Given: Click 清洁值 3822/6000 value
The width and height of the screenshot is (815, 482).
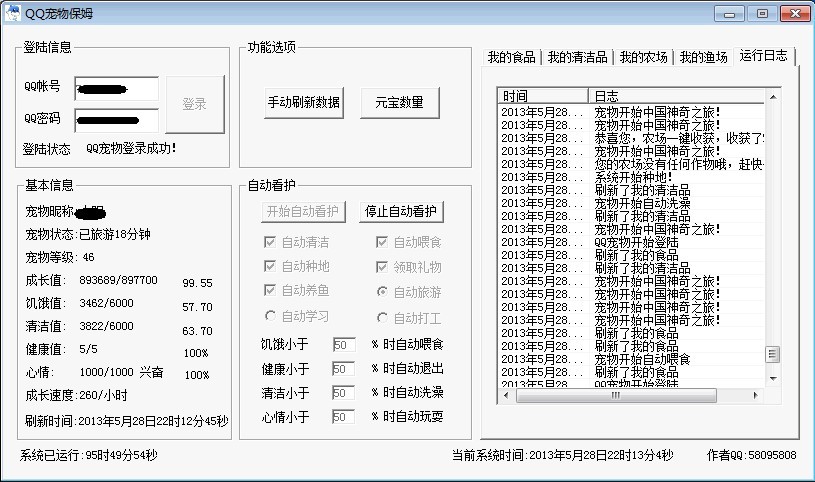Looking at the screenshot, I should click(107, 326).
